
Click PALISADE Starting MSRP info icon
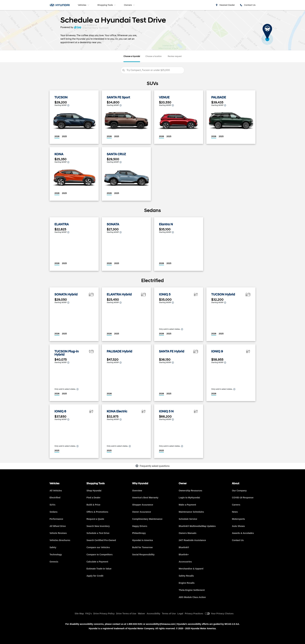225,106
